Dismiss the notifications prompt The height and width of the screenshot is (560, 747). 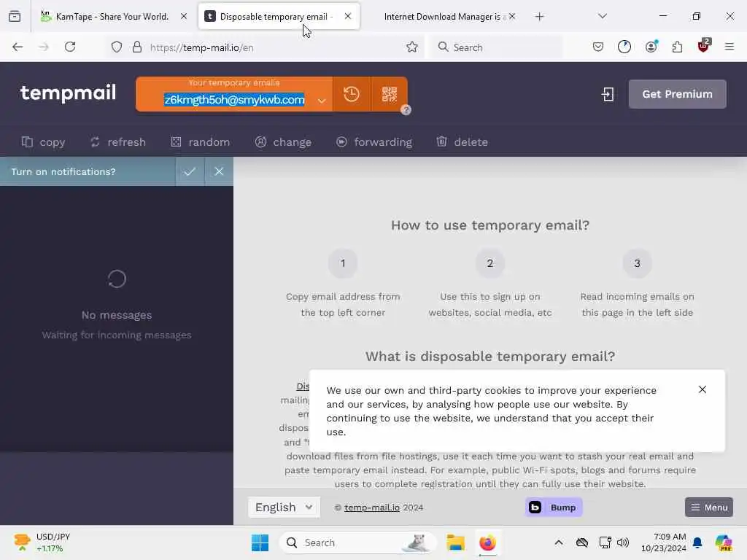tap(219, 171)
